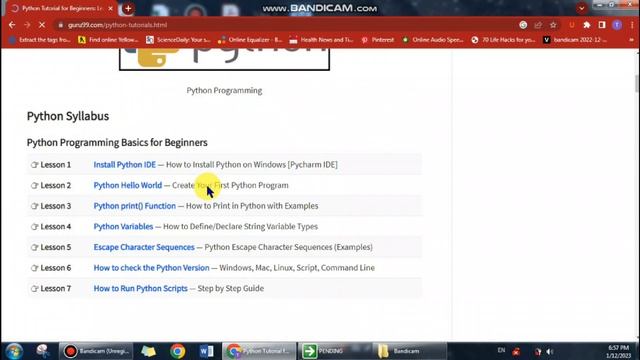Open the Python Hello World lesson

(x=128, y=185)
